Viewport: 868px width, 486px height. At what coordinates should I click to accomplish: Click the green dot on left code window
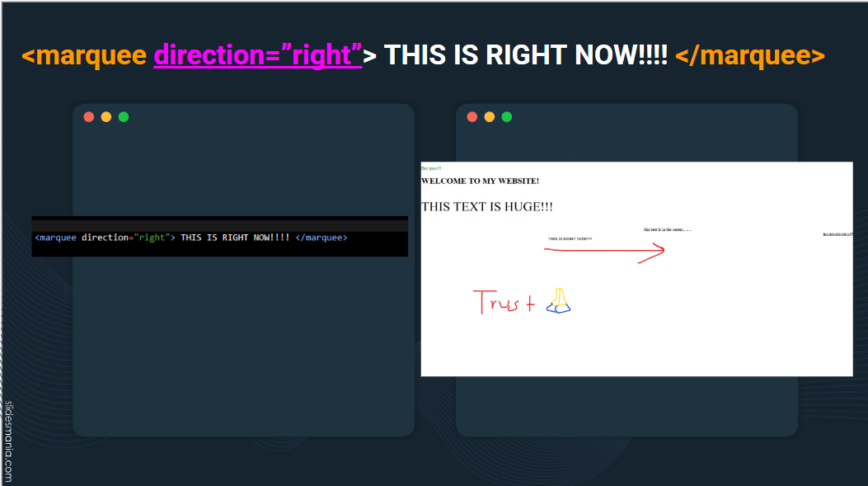click(124, 117)
